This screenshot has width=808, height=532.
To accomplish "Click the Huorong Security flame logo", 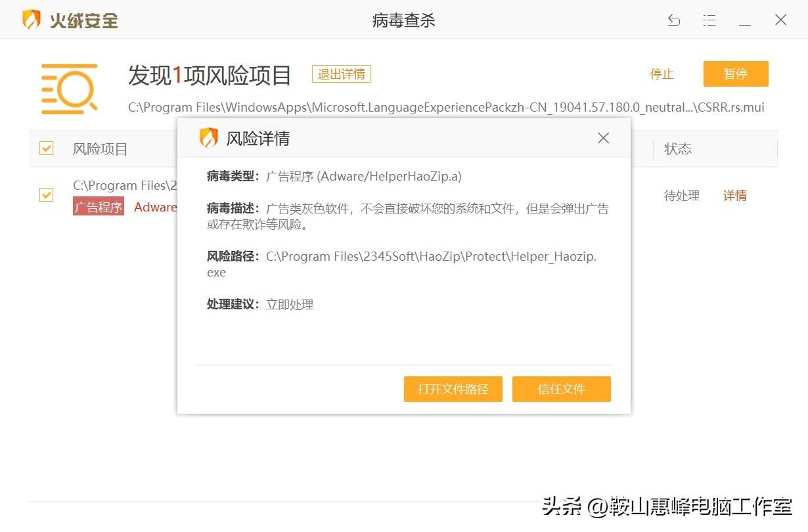I will [x=32, y=20].
